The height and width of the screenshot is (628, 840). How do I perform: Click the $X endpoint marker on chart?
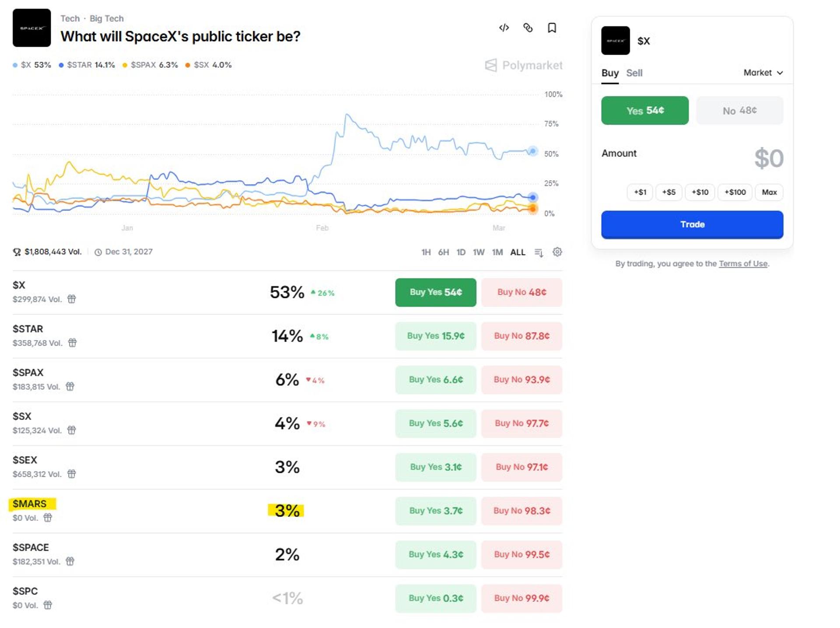532,151
